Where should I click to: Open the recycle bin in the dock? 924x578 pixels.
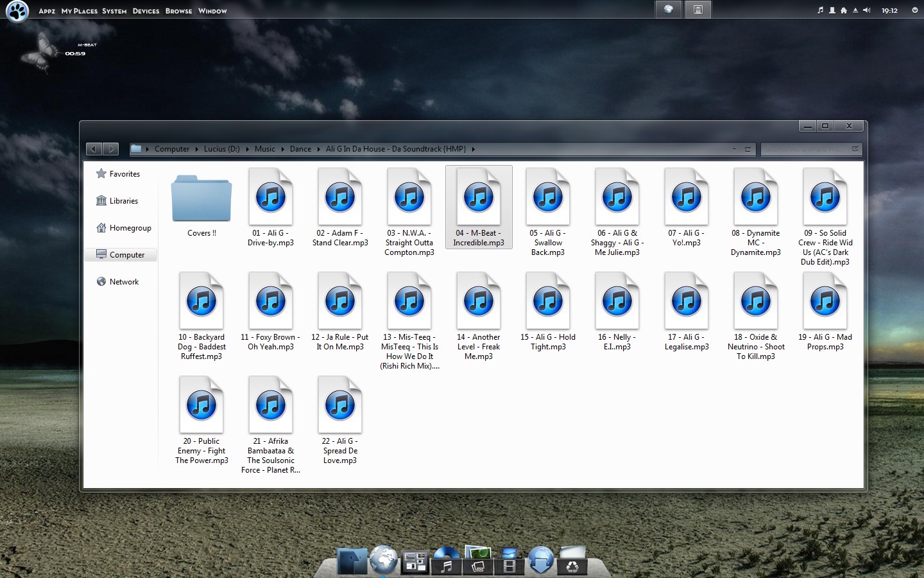click(x=572, y=560)
